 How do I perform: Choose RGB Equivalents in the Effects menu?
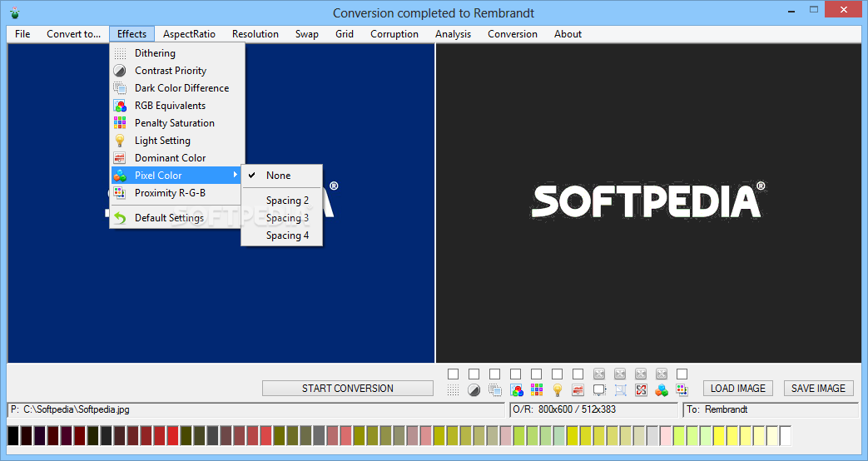177,105
